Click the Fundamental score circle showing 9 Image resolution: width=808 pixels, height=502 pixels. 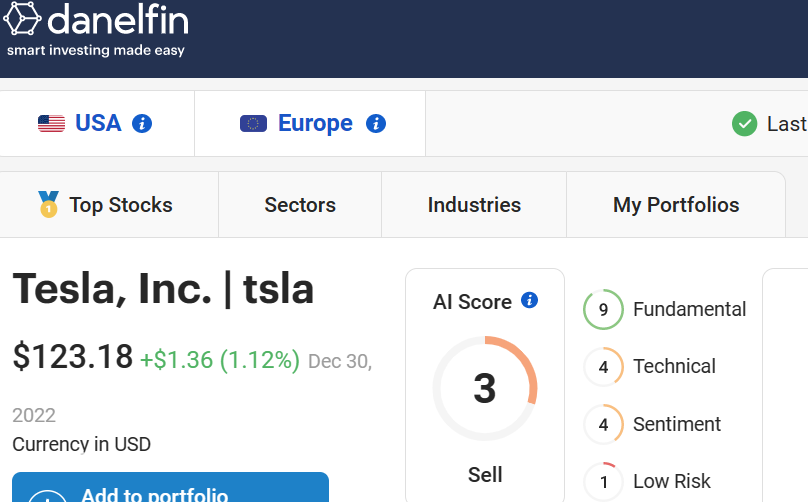coord(603,309)
